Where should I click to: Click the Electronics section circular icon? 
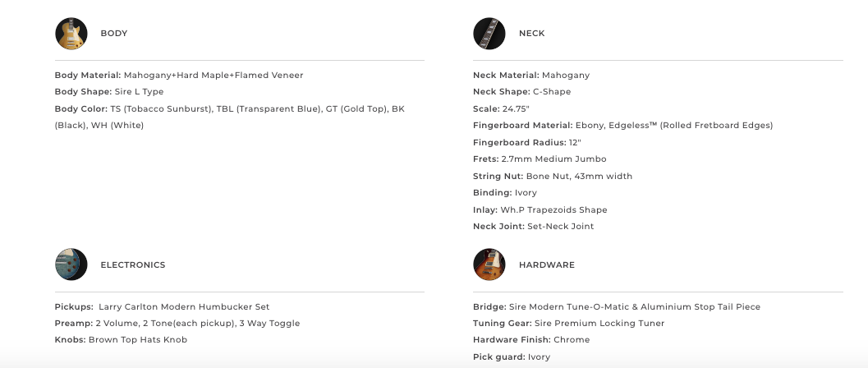point(71,264)
